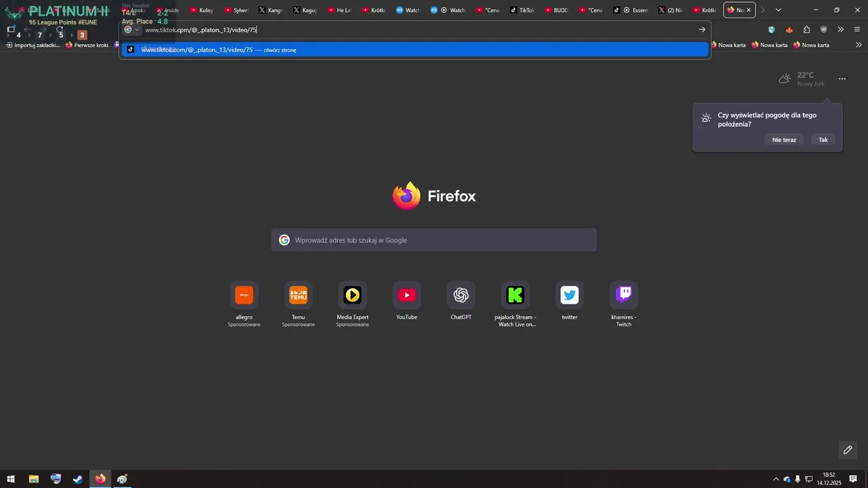Viewport: 868px width, 488px height.
Task: Switch to the Essent TikTok tab
Action: point(631,10)
